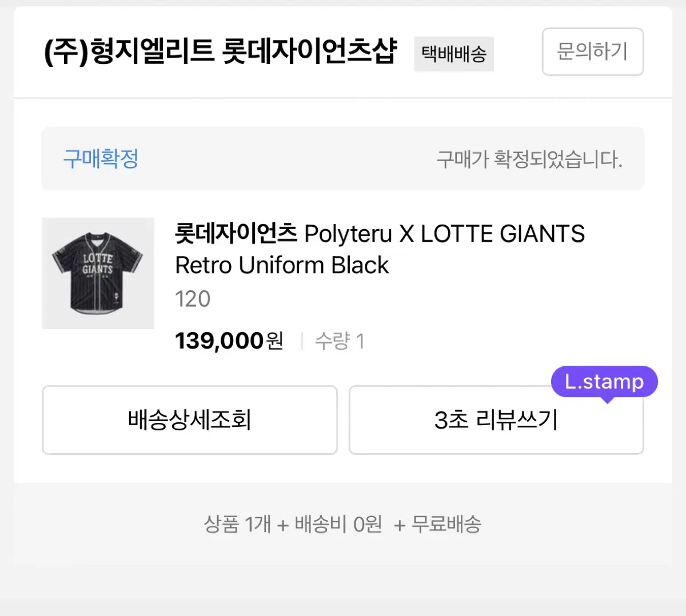The width and height of the screenshot is (686, 616).
Task: Click the 택배배송 delivery method badge
Action: point(454,54)
